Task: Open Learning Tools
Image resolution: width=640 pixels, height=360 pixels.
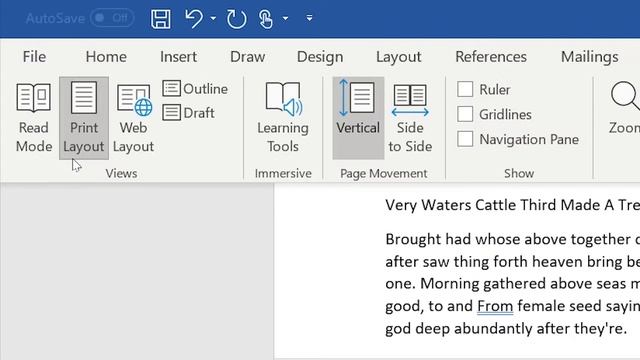Action: [x=283, y=118]
